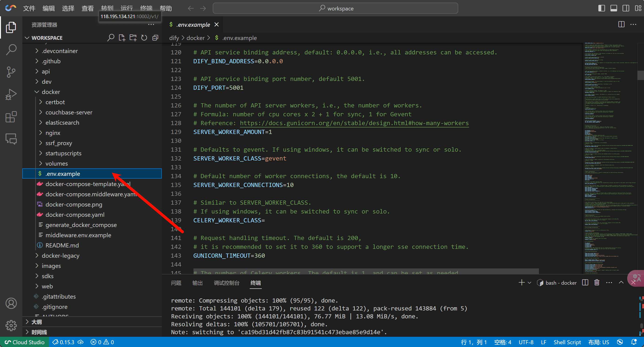Open the Extensions view

pyautogui.click(x=11, y=117)
